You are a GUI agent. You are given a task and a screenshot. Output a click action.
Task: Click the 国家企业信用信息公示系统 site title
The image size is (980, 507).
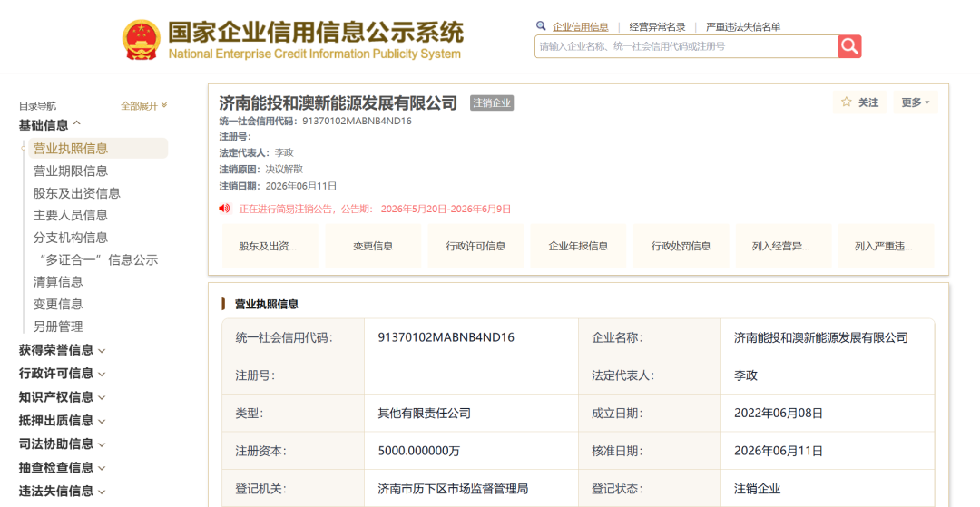coord(316,32)
